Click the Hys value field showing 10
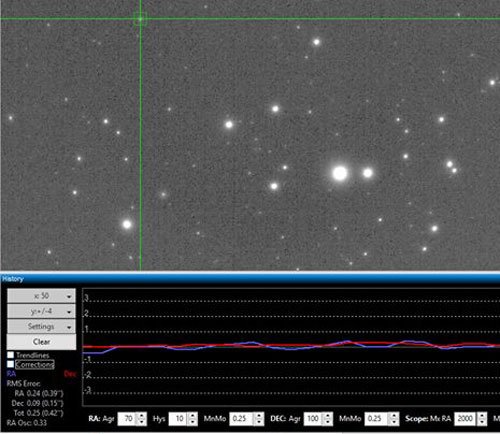Viewport: 500px width, 434px height. pyautogui.click(x=178, y=419)
